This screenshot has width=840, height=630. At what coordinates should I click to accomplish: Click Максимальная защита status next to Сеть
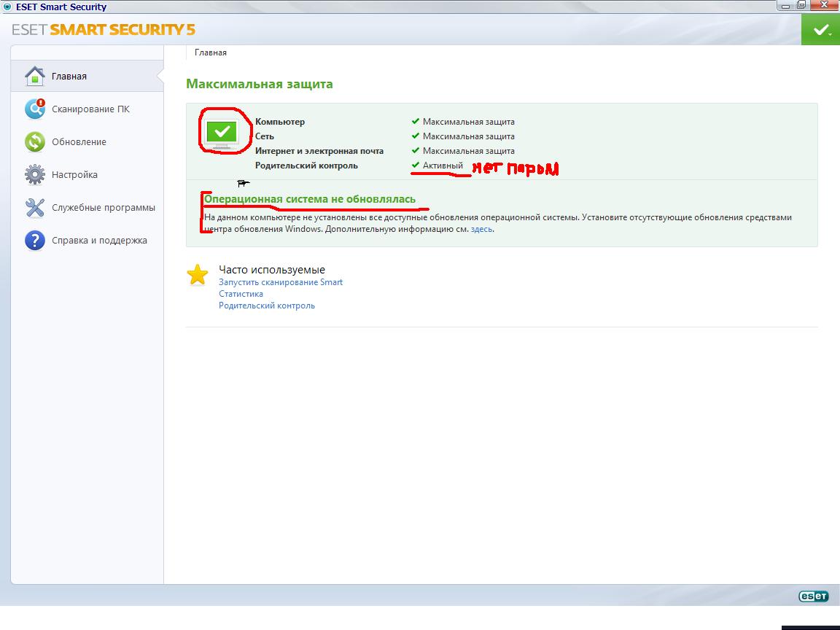click(469, 136)
